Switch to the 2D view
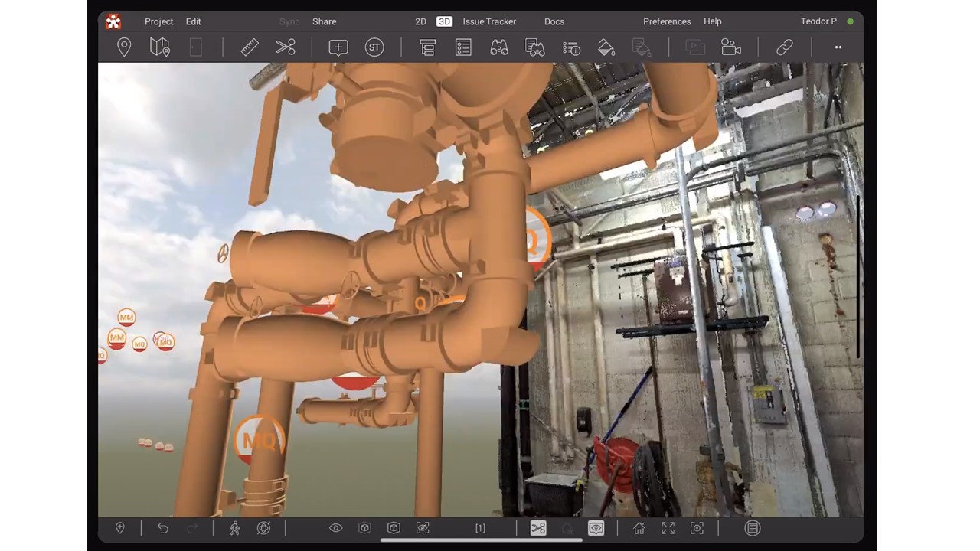The height and width of the screenshot is (551, 980). coord(420,21)
